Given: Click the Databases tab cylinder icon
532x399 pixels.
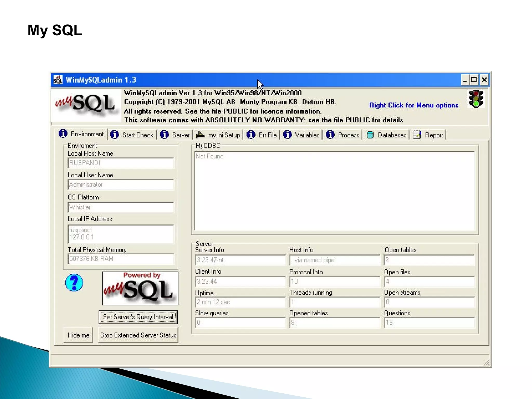Looking at the screenshot, I should tap(370, 135).
